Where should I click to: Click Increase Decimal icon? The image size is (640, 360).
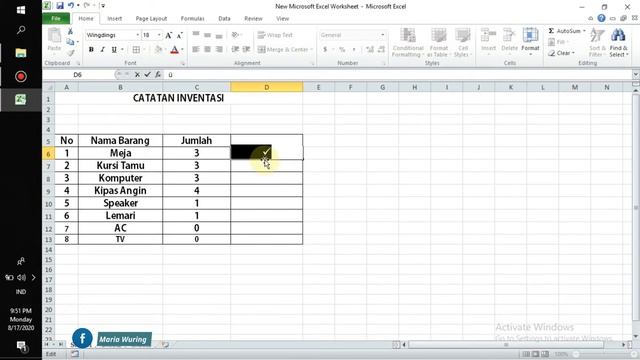tap(370, 49)
